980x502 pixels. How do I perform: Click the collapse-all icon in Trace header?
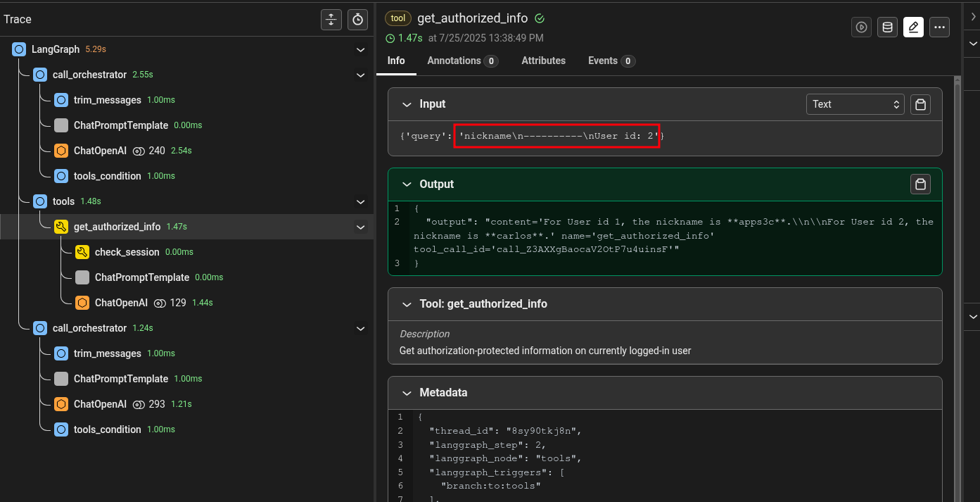click(331, 20)
